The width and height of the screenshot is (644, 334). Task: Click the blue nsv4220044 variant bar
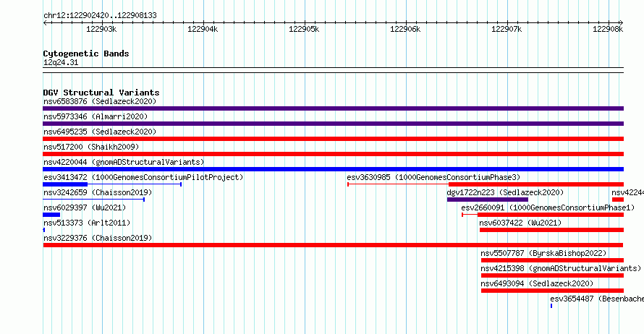click(x=333, y=169)
